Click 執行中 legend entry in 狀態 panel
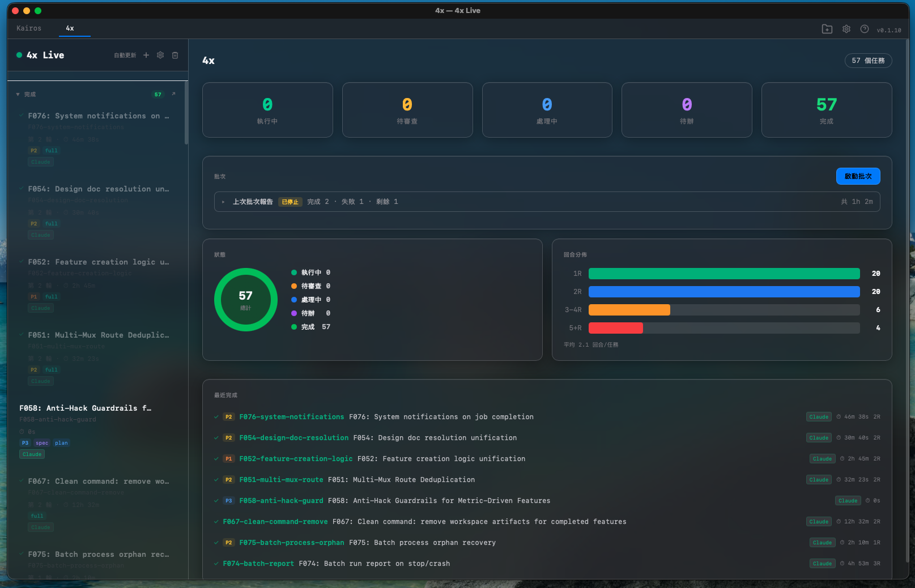 [x=310, y=272]
